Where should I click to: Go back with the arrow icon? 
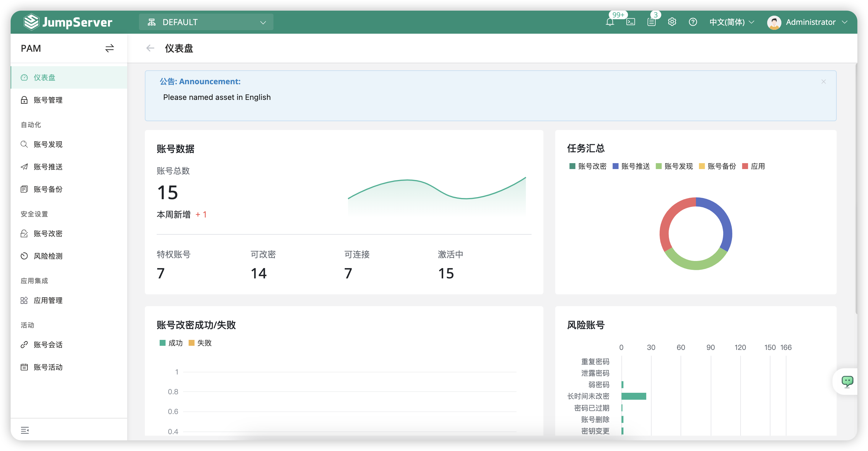[150, 48]
